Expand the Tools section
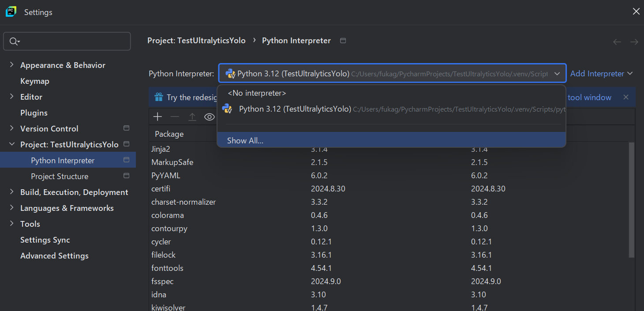The image size is (644, 311). click(x=11, y=224)
